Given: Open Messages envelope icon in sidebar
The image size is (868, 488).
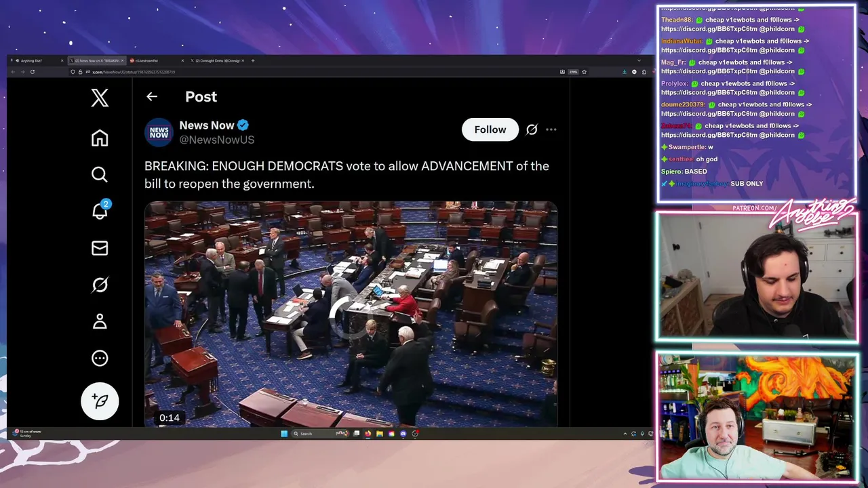Looking at the screenshot, I should (x=100, y=248).
